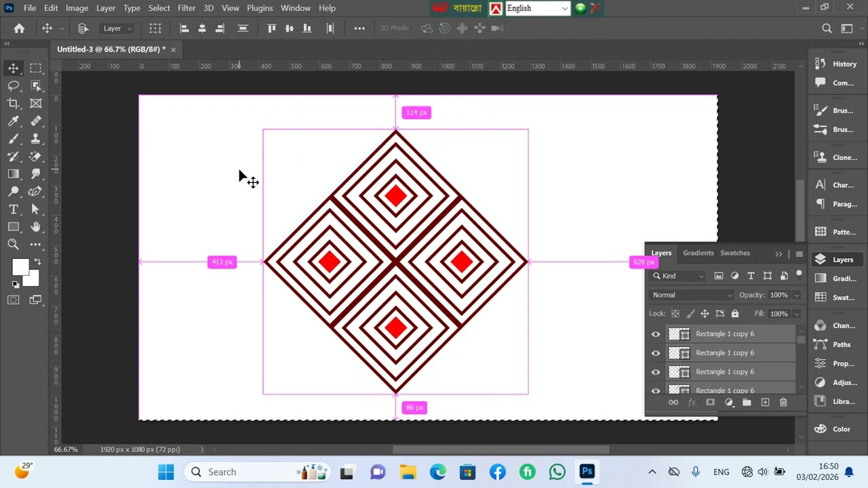
Task: Select the Dodge tool
Action: point(14,191)
